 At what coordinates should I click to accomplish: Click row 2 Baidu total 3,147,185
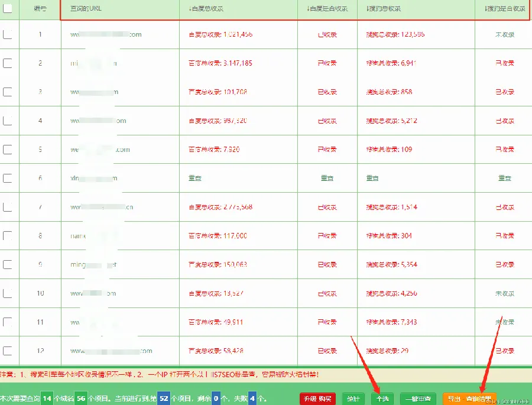click(220, 63)
